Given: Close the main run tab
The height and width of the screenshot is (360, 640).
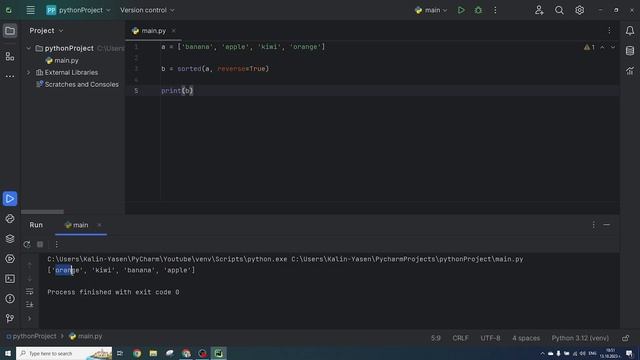Looking at the screenshot, I should pos(99,225).
